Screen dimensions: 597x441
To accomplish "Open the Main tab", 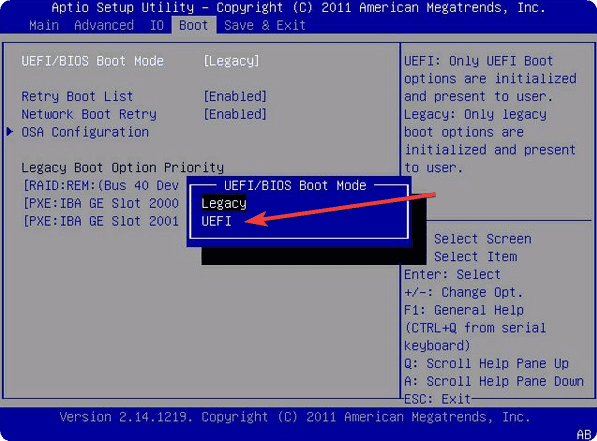I will 44,26.
